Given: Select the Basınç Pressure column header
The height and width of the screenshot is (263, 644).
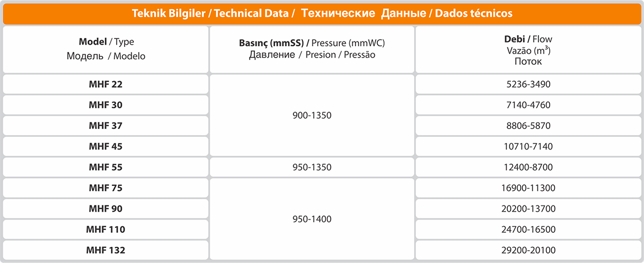Looking at the screenshot, I should [x=312, y=49].
